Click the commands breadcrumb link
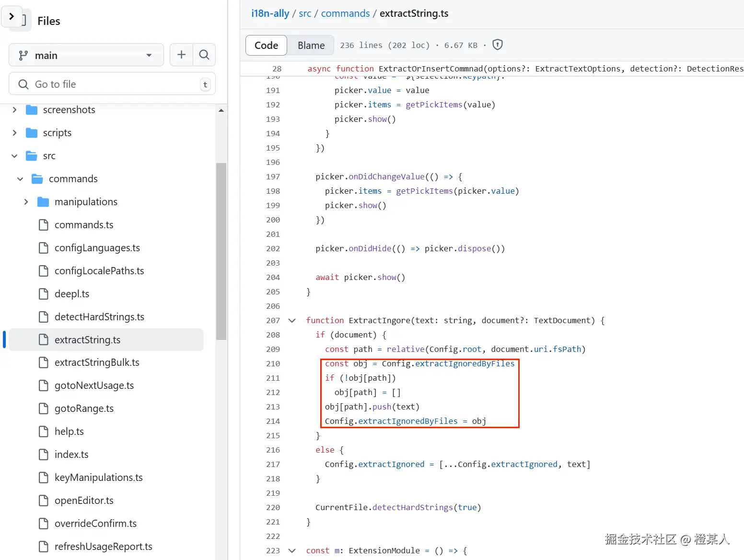 [x=345, y=13]
